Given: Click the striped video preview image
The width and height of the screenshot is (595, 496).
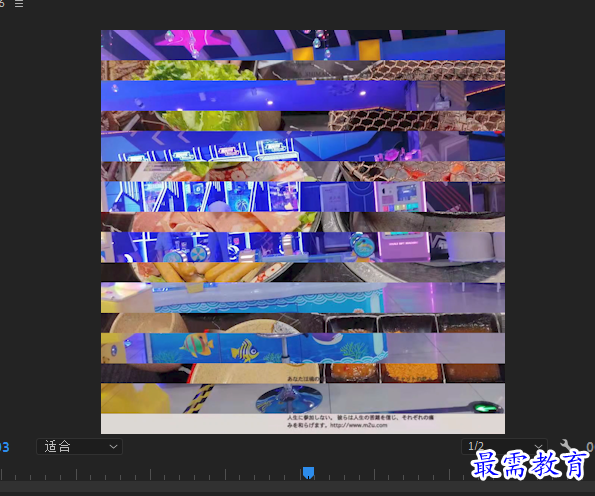Looking at the screenshot, I should point(303,232).
